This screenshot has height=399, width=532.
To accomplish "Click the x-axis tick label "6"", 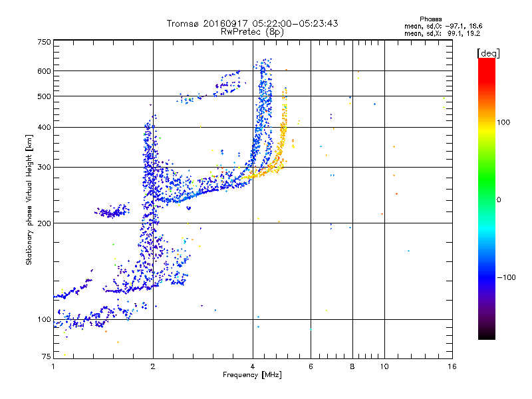I will [311, 366].
